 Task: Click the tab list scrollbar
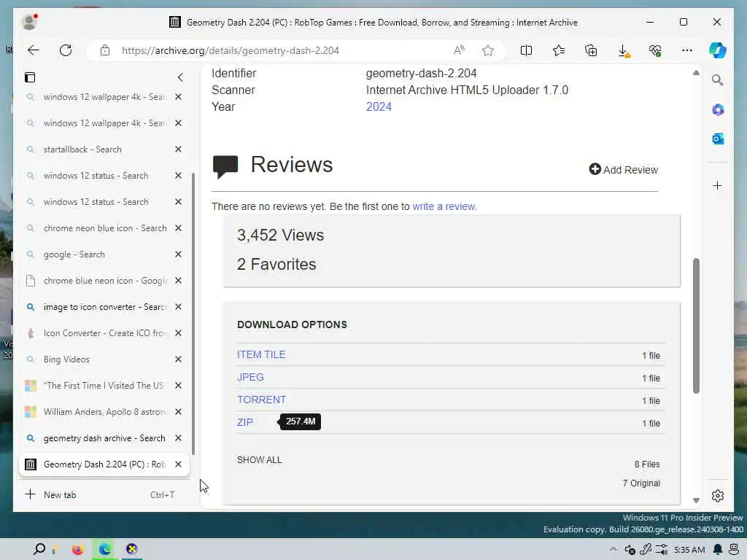pos(193,314)
